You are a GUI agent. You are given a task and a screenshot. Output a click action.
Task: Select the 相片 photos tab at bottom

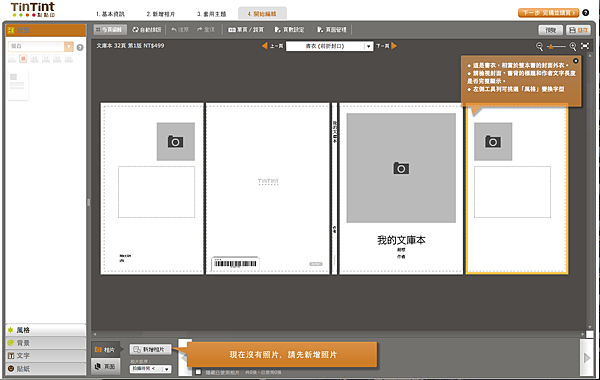pyautogui.click(x=106, y=350)
